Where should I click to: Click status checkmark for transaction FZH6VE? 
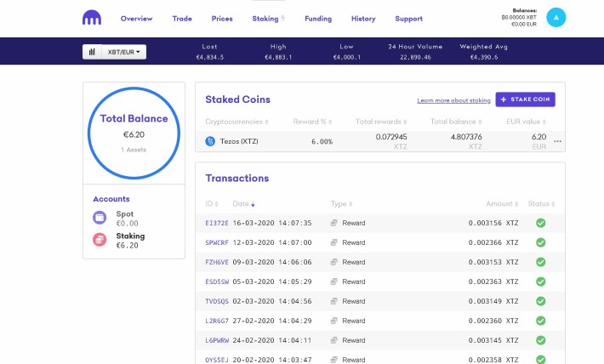tap(541, 262)
